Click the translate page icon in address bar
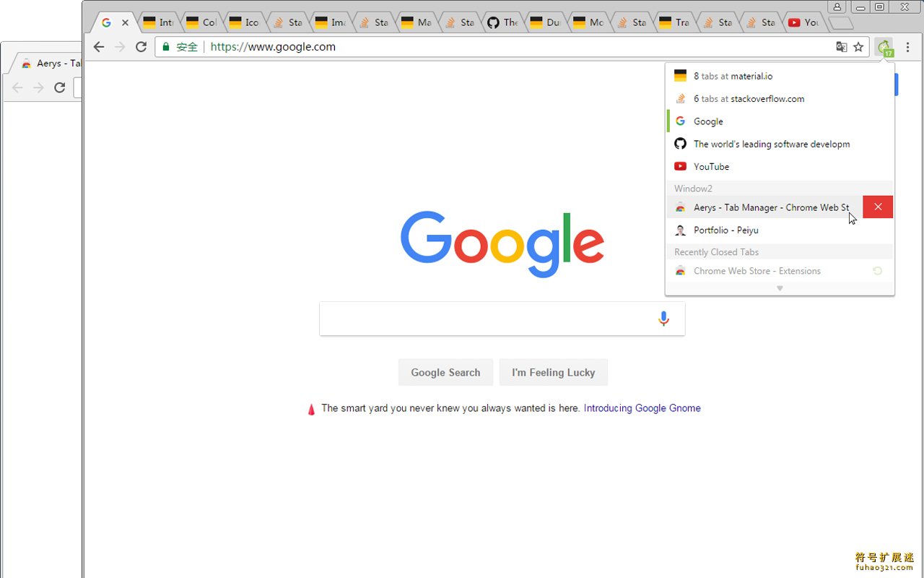 tap(841, 47)
